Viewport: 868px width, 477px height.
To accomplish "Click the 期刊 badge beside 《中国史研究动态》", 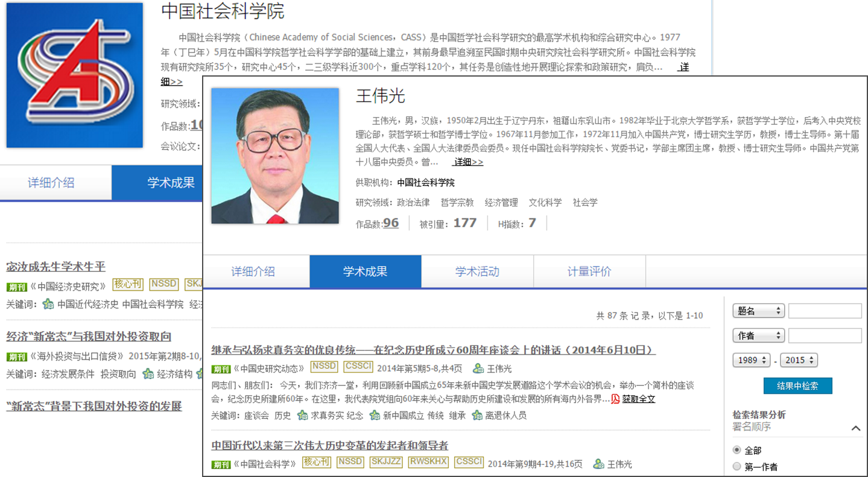I will [x=221, y=369].
